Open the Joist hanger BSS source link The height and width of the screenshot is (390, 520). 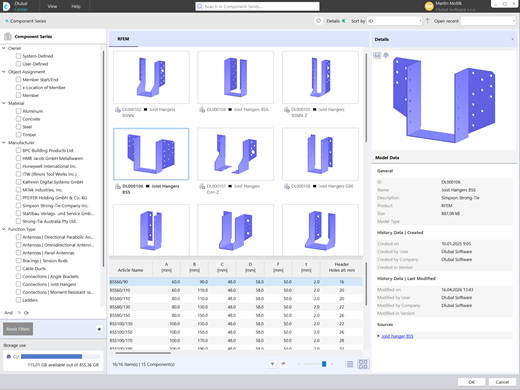point(397,336)
